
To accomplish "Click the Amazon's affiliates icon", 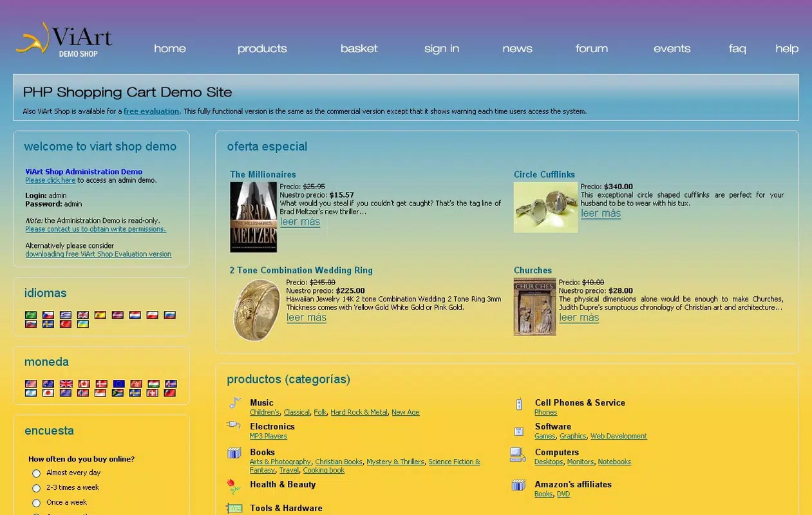I will tap(518, 485).
